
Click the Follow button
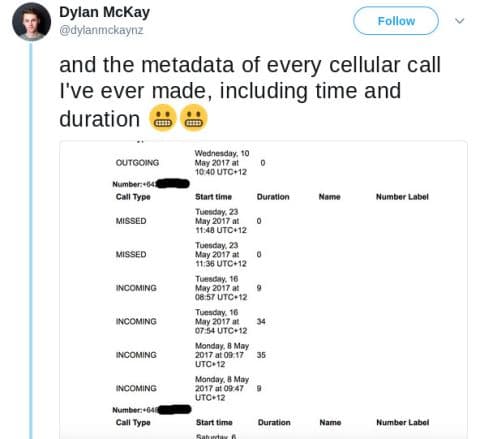coord(396,21)
